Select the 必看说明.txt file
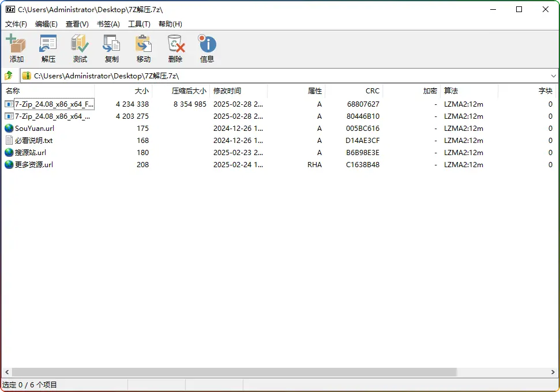The height and width of the screenshot is (392, 560). click(33, 141)
